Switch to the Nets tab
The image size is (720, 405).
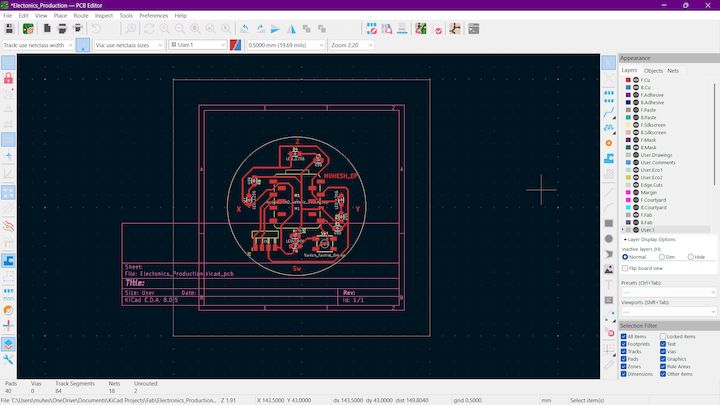click(673, 71)
